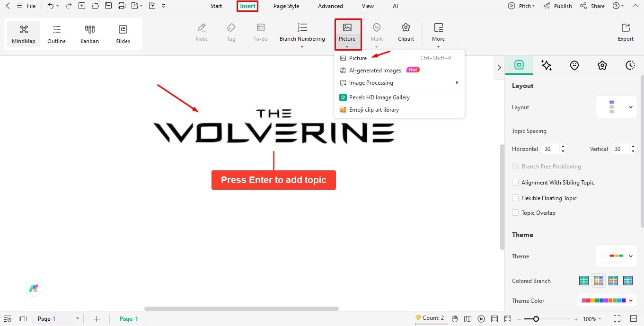Click the play icon in the status bar
644x326 pixels.
[x=481, y=319]
